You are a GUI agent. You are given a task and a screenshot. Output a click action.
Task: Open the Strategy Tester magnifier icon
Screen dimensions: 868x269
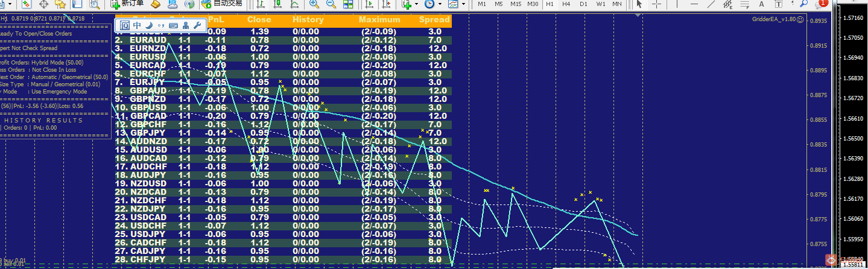(95, 4)
